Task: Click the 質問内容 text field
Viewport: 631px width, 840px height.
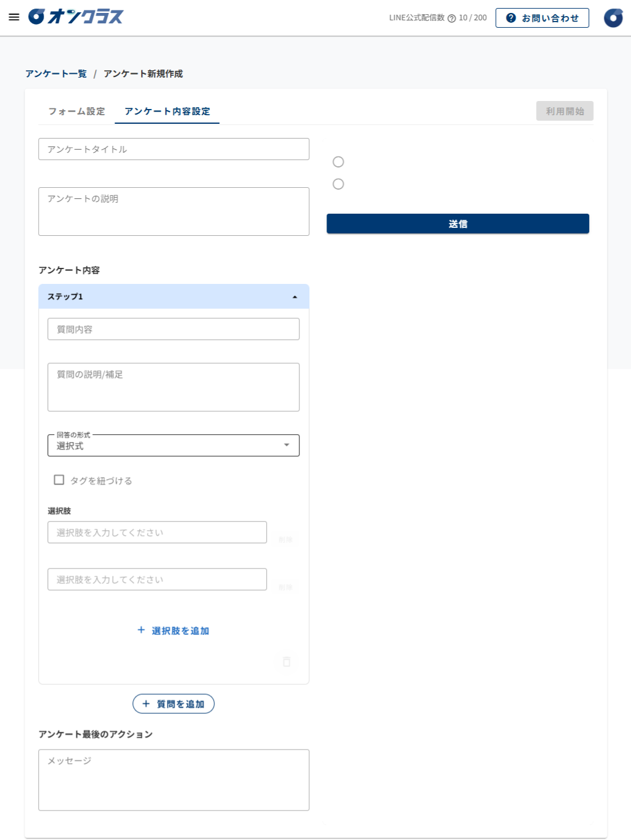Action: (173, 329)
